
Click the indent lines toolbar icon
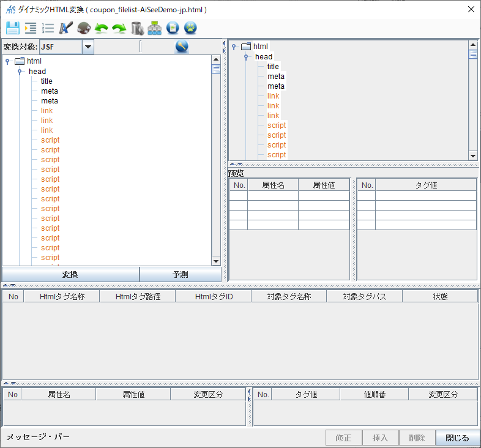coord(31,28)
